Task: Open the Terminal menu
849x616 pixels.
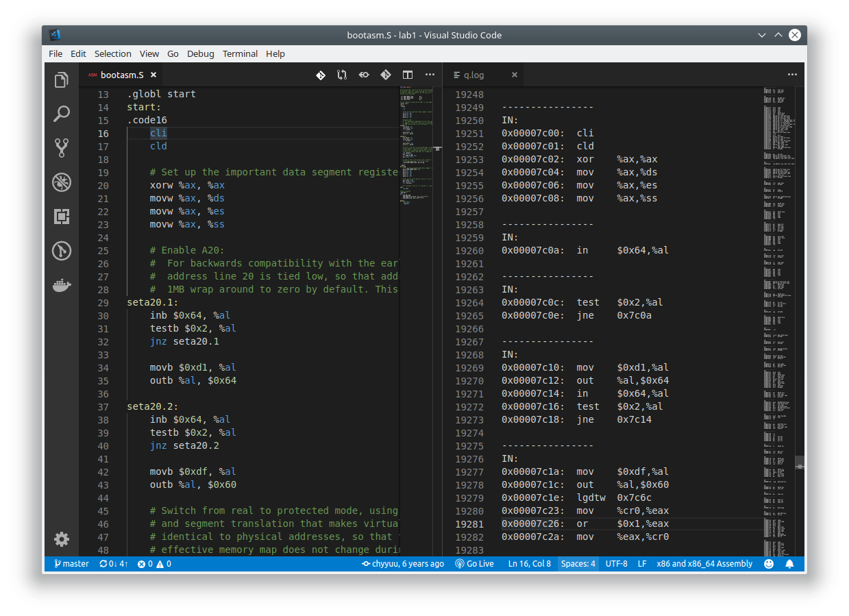Action: pos(240,53)
